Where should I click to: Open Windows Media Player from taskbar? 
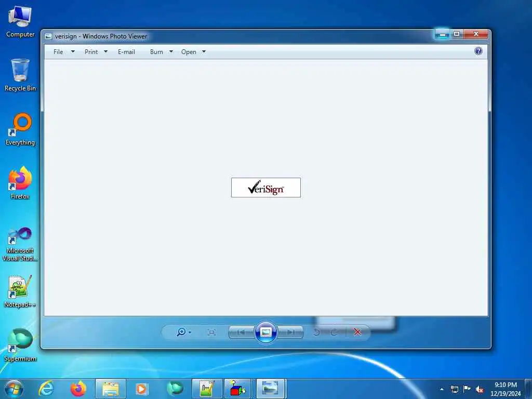coord(142,389)
